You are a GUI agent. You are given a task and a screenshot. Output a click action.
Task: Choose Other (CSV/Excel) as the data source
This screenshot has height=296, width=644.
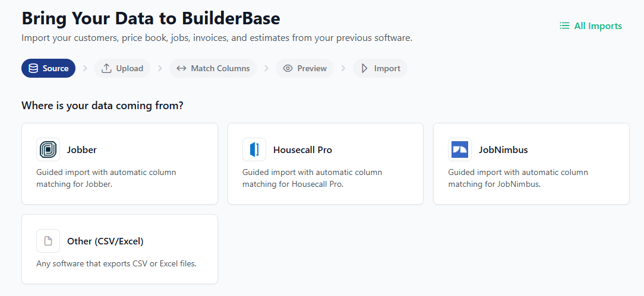tap(119, 249)
